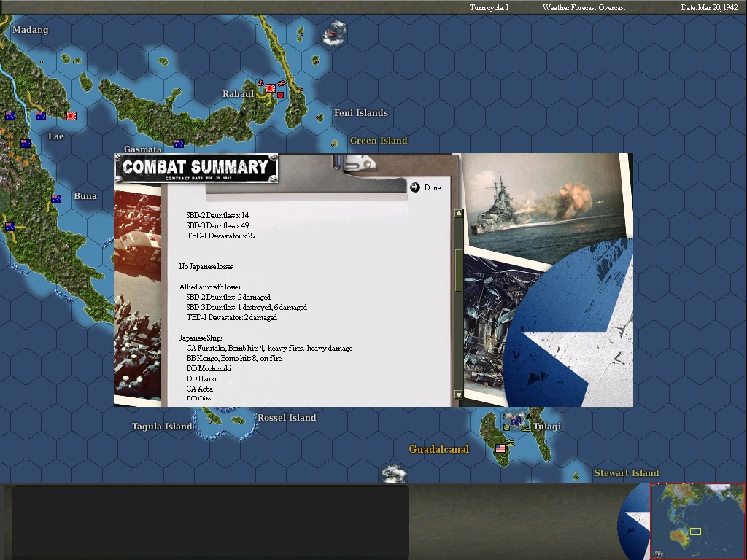The height and width of the screenshot is (560, 747).
Task: Click the Done button in Combat Summary
Action: (x=425, y=187)
